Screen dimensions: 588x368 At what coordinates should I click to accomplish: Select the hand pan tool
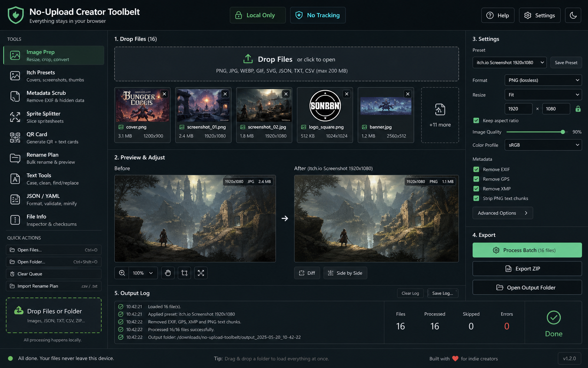tap(168, 273)
